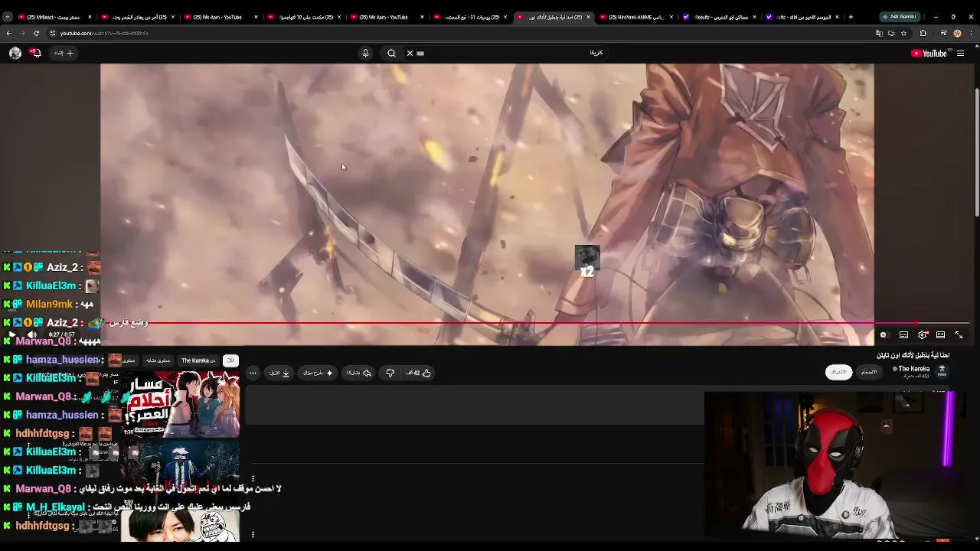The width and height of the screenshot is (980, 551).
Task: Open the Create video button
Action: (x=64, y=53)
